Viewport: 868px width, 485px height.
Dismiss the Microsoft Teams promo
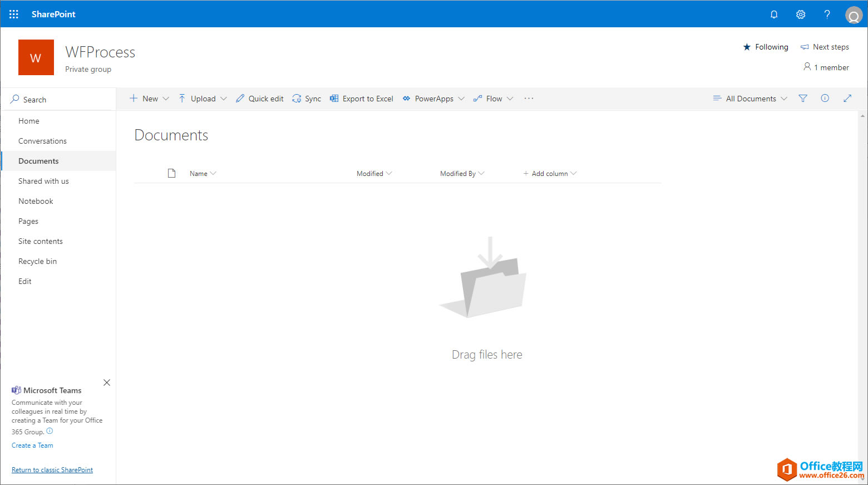pos(106,383)
